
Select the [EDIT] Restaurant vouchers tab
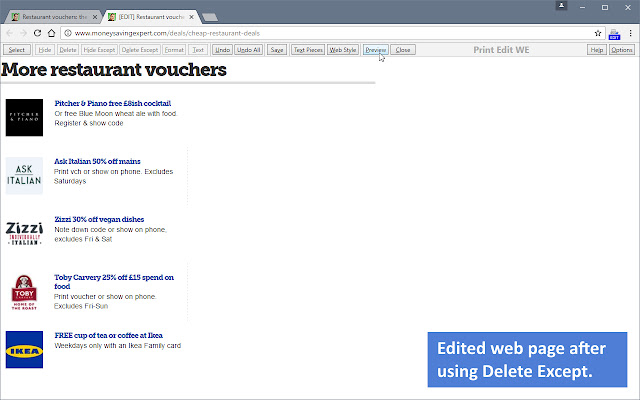pos(148,17)
